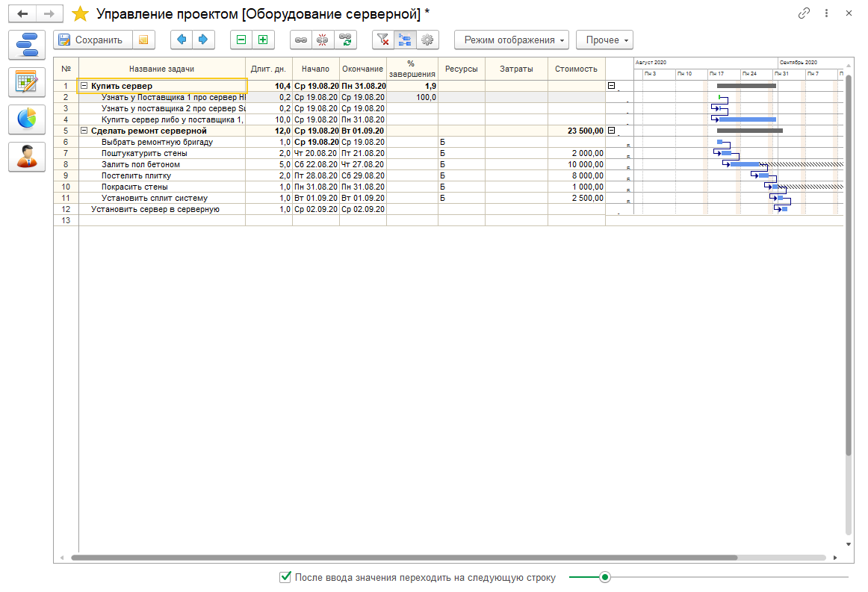Click the link tasks chain icon
868x592 pixels.
[x=301, y=40]
